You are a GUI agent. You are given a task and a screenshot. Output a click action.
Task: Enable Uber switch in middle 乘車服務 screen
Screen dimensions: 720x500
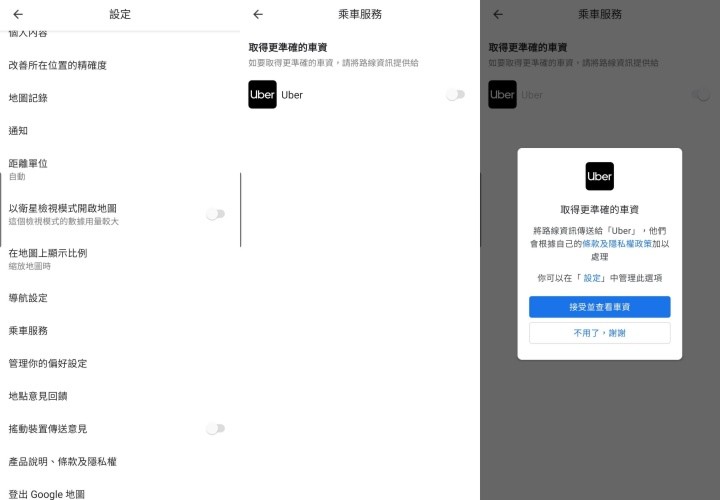pos(456,95)
